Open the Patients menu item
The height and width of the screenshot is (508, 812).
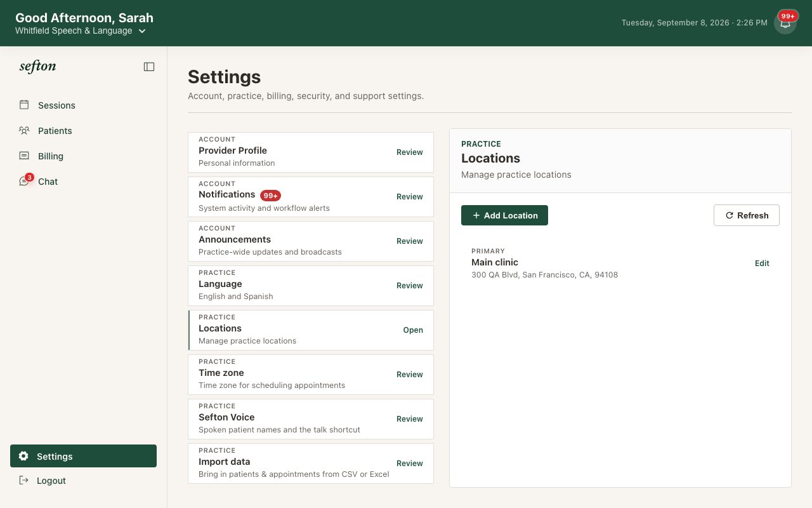point(83,131)
